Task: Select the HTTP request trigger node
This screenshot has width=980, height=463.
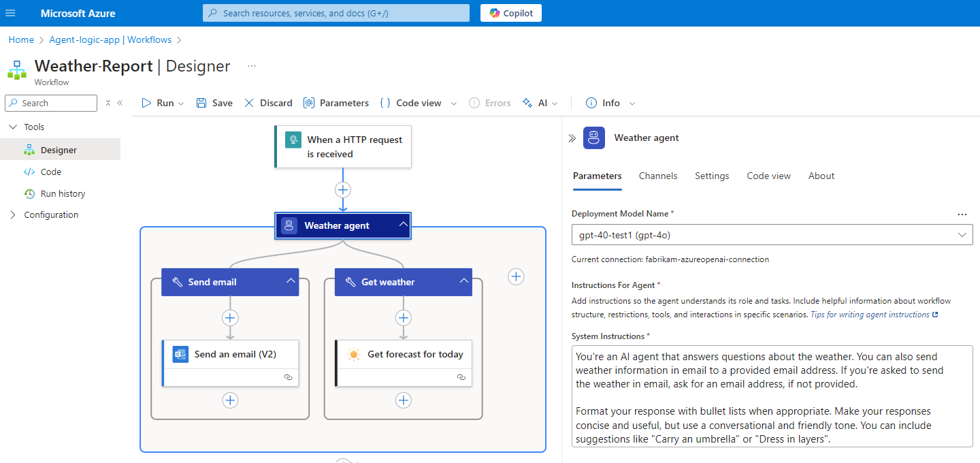Action: (x=343, y=146)
